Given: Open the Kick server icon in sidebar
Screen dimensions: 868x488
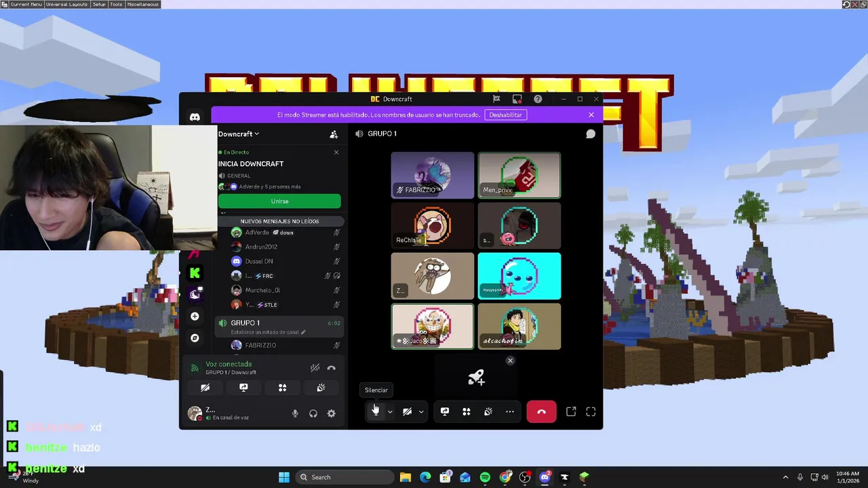Looking at the screenshot, I should point(195,272).
